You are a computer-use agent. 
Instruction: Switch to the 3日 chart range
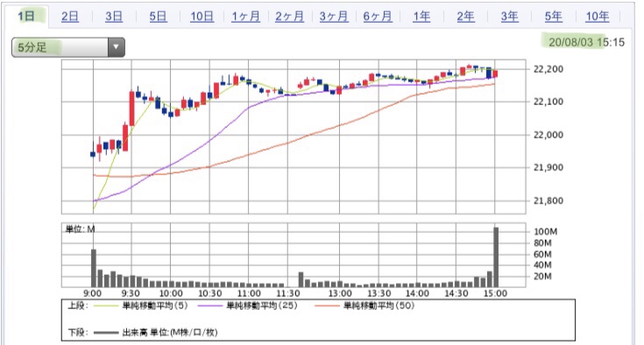click(114, 17)
